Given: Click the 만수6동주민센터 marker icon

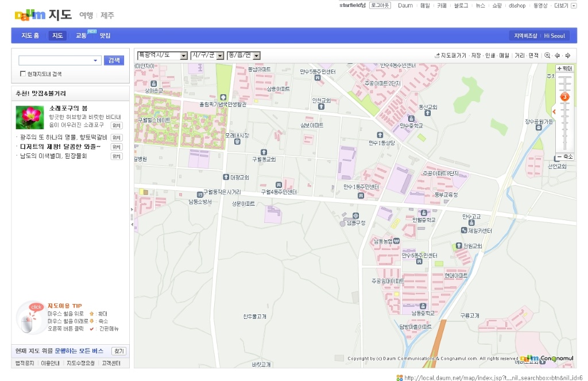Looking at the screenshot, I should tap(419, 261).
